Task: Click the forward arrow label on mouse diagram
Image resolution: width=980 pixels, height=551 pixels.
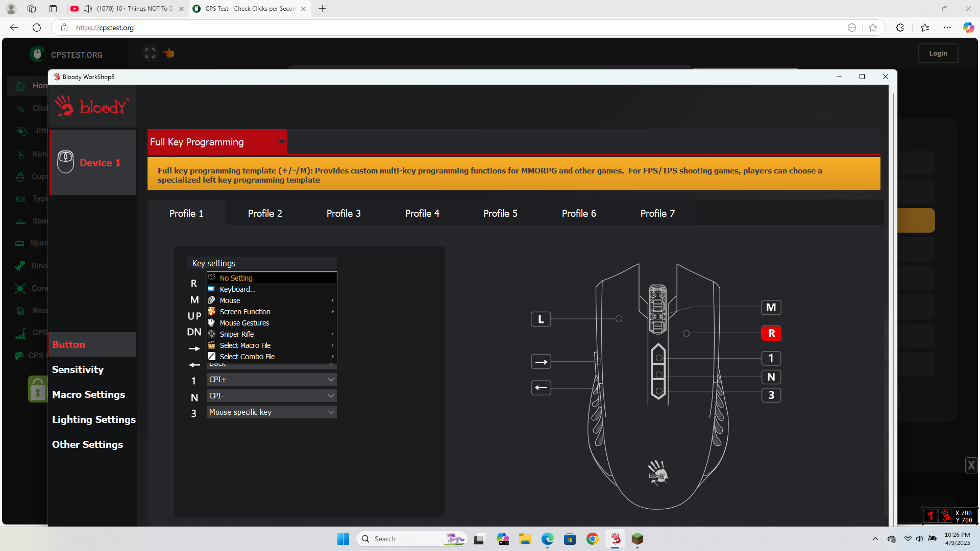Action: click(x=541, y=362)
